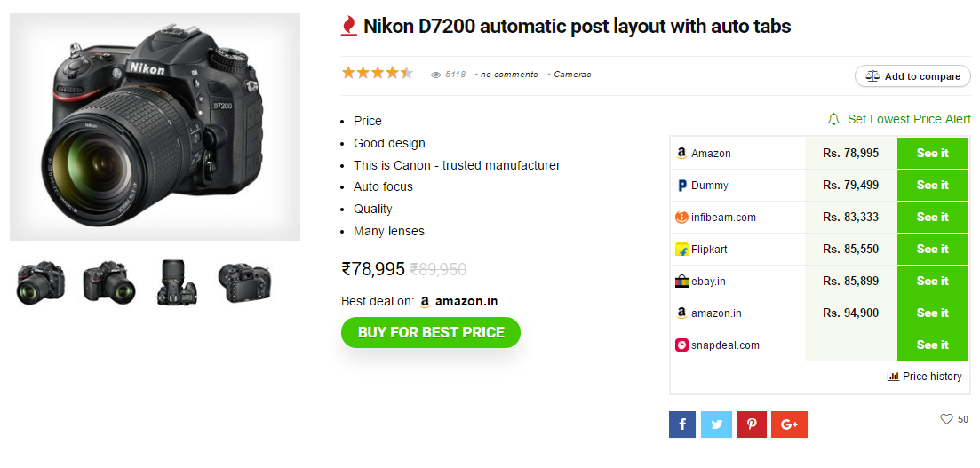Click See it for infibeam.com
This screenshot has height=468, width=980.
[x=932, y=217]
